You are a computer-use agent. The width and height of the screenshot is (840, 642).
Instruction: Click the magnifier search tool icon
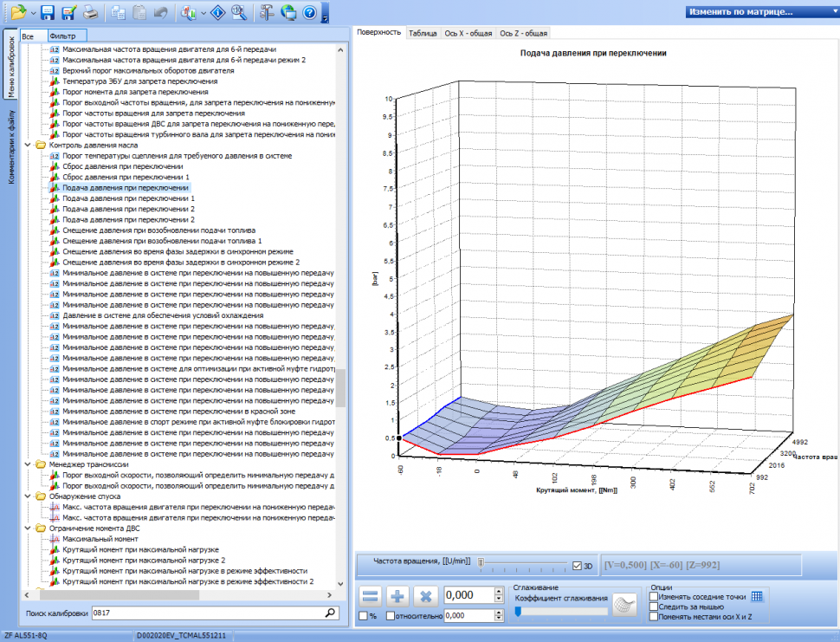coord(240,12)
